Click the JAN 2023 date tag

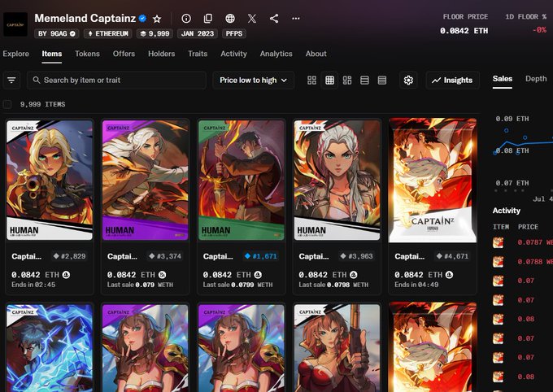198,33
